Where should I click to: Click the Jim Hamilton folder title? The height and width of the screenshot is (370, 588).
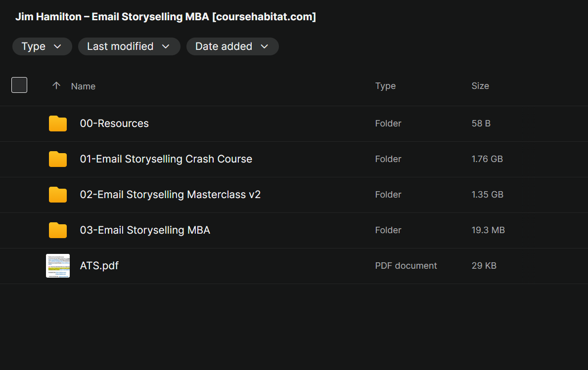166,17
